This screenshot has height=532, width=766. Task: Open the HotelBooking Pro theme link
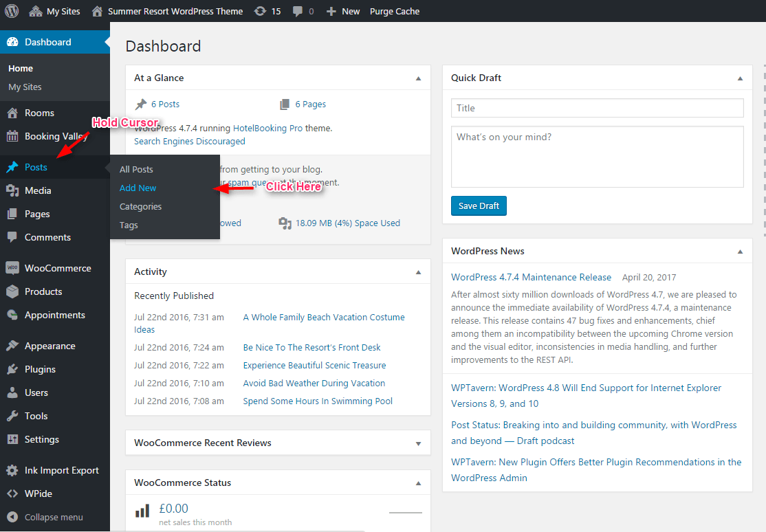(x=267, y=128)
